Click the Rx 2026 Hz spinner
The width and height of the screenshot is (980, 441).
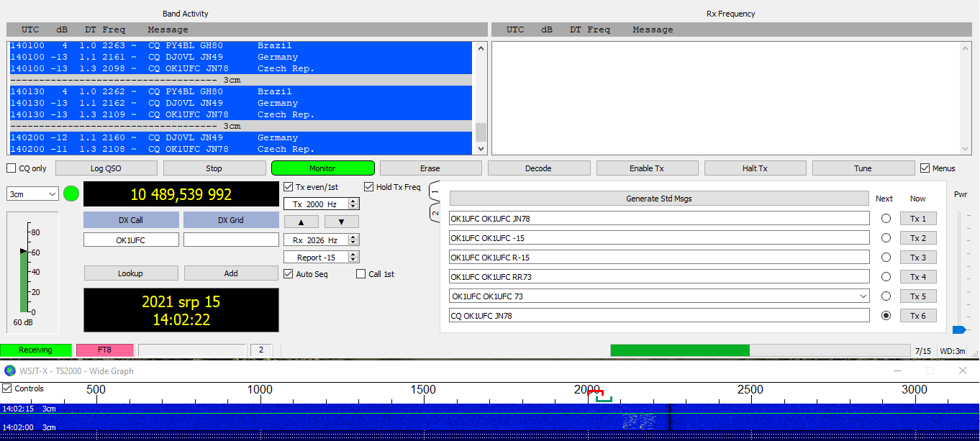click(353, 240)
